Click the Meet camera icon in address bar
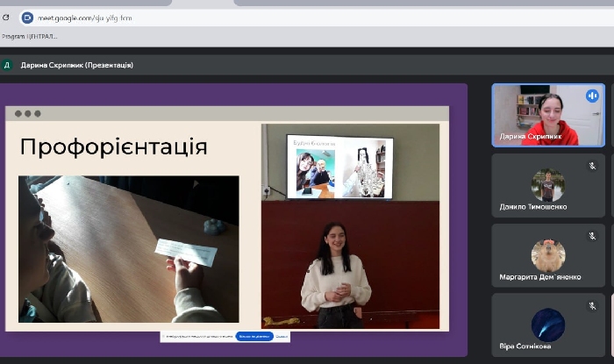 click(x=27, y=18)
